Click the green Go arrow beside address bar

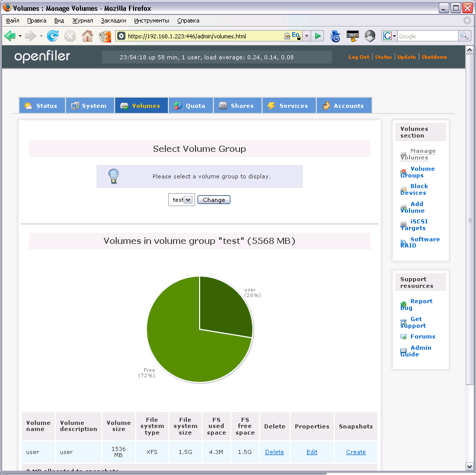pos(318,36)
